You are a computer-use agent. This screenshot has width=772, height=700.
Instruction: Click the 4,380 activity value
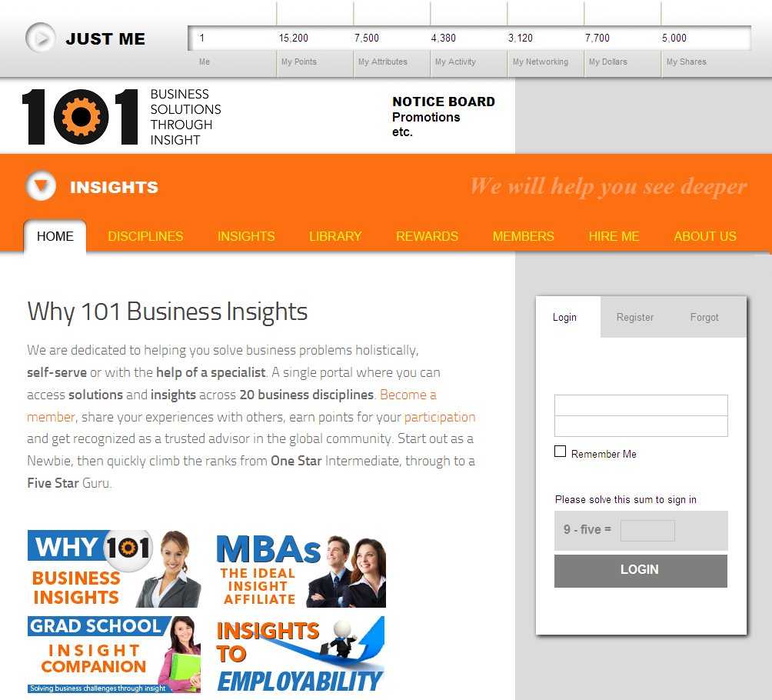[x=444, y=38]
